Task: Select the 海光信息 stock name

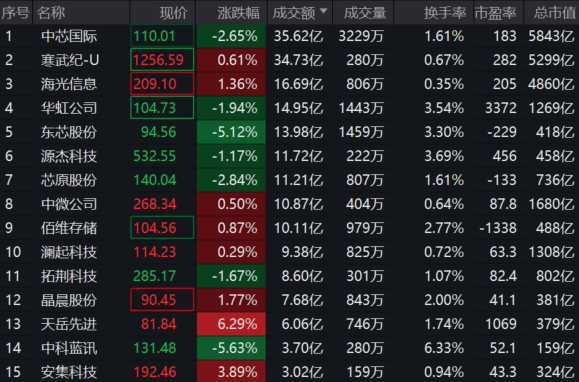Action: tap(69, 84)
